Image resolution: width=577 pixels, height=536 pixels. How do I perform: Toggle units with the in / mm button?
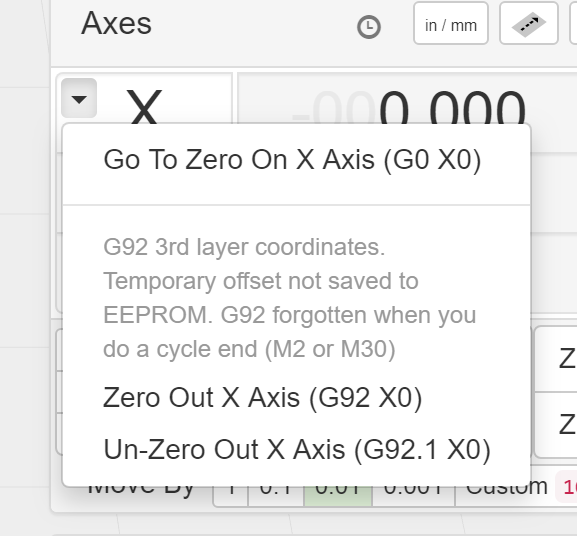click(x=451, y=23)
